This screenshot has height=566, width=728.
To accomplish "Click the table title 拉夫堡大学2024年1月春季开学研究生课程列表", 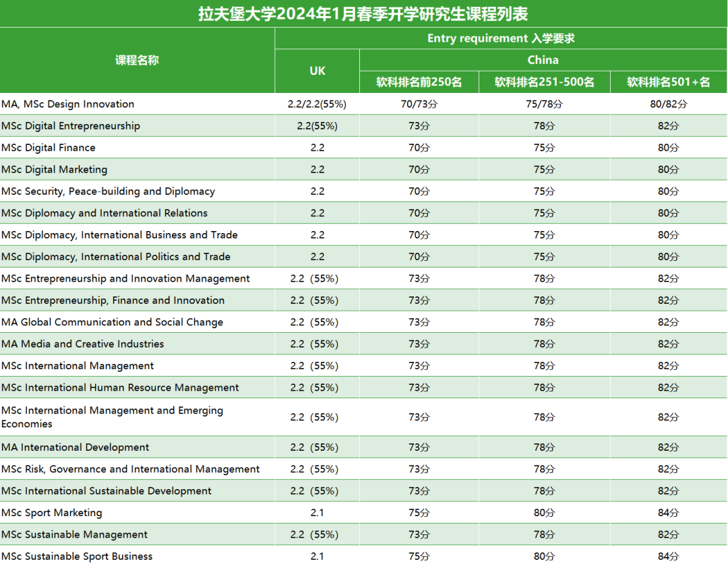I will (x=363, y=14).
